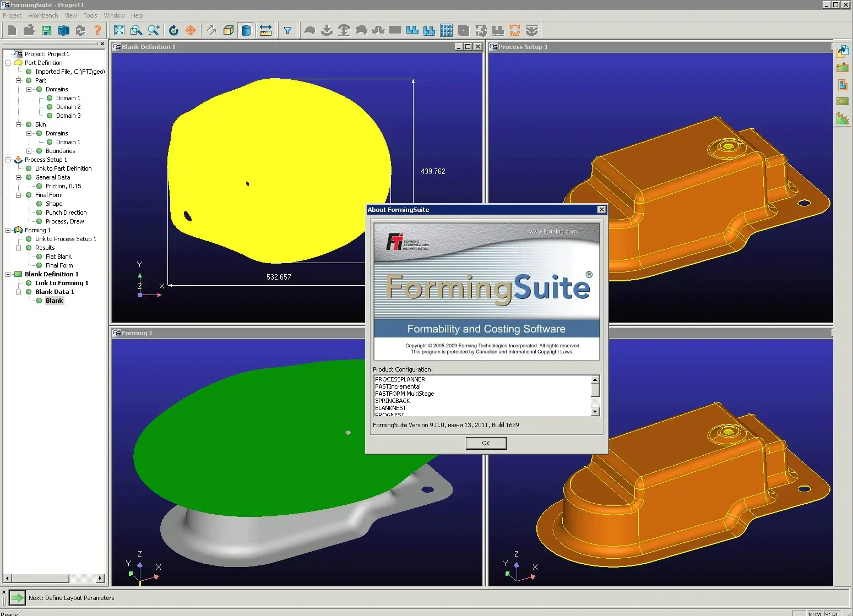The image size is (853, 616).
Task: Select the rotate view tool
Action: [x=173, y=30]
